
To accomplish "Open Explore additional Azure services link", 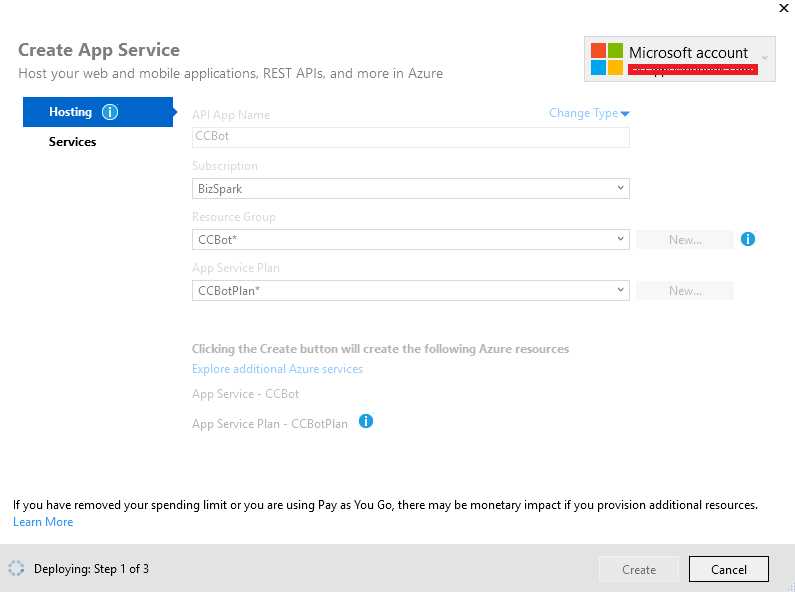I will click(277, 369).
